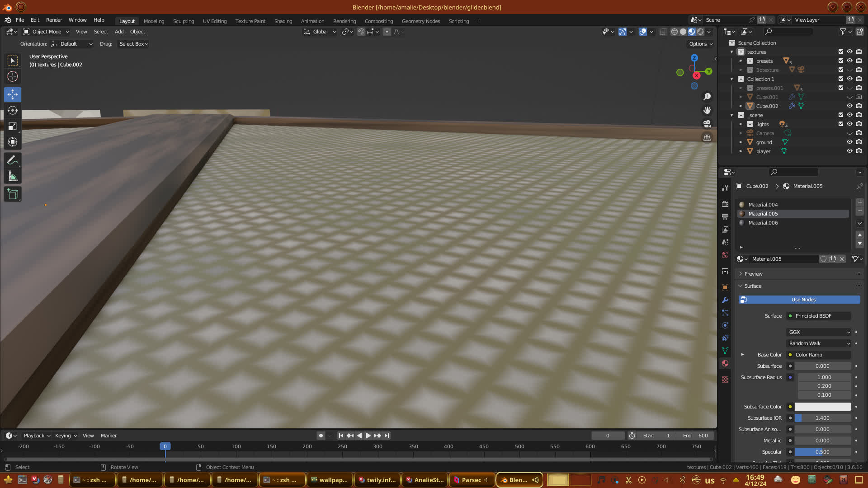
Task: Activate the Annotate pencil tool
Action: [x=13, y=160]
